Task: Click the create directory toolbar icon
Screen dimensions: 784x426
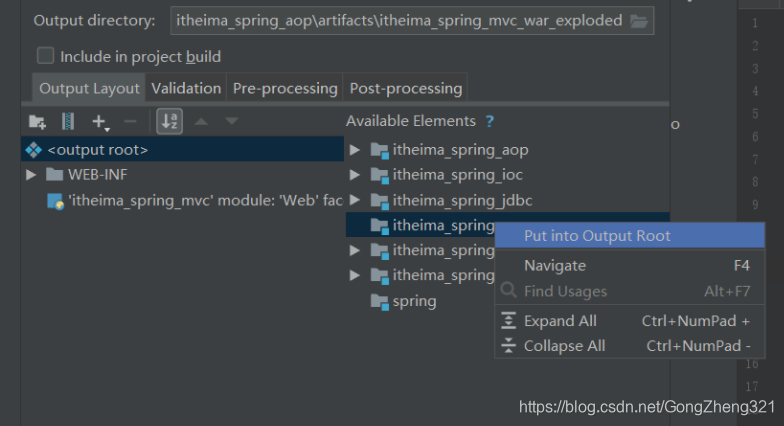Action: (37, 122)
